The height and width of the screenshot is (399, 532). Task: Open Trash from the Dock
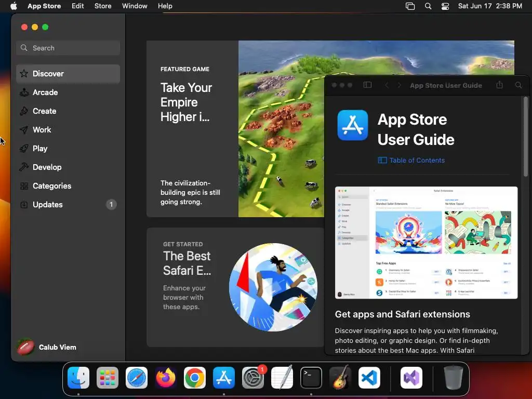[x=454, y=378]
